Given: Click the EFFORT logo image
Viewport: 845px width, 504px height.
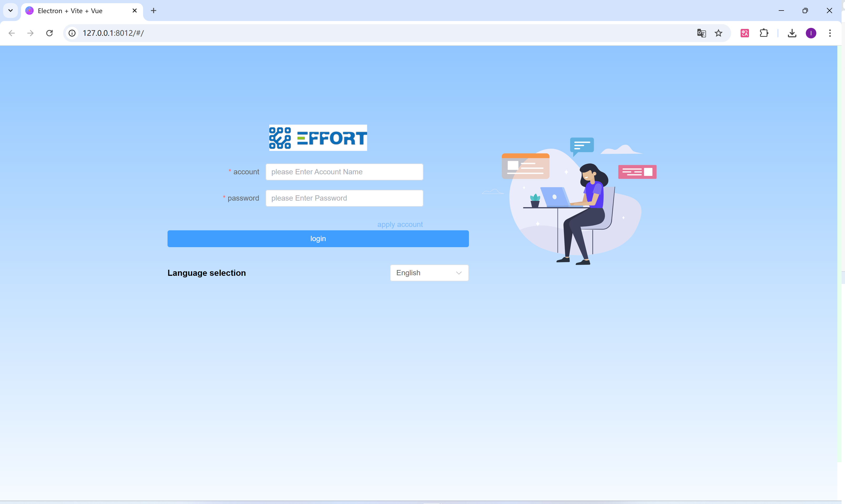Looking at the screenshot, I should [318, 138].
